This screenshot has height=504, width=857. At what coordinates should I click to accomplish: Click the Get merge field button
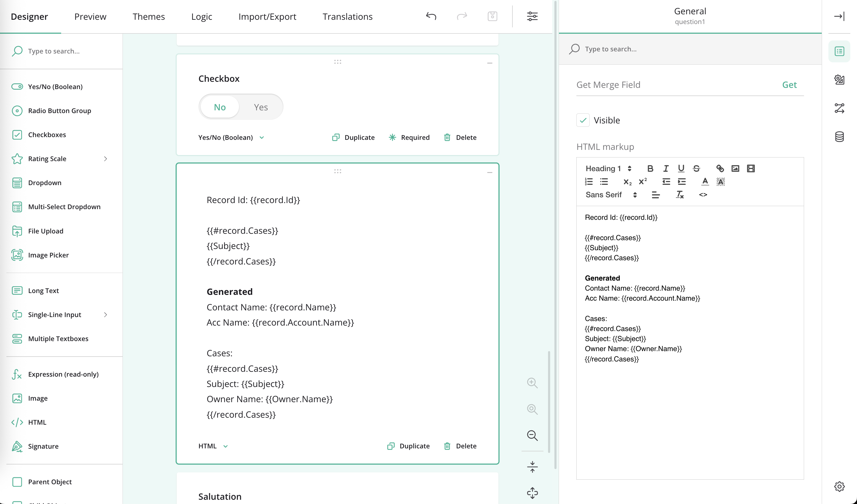789,85
